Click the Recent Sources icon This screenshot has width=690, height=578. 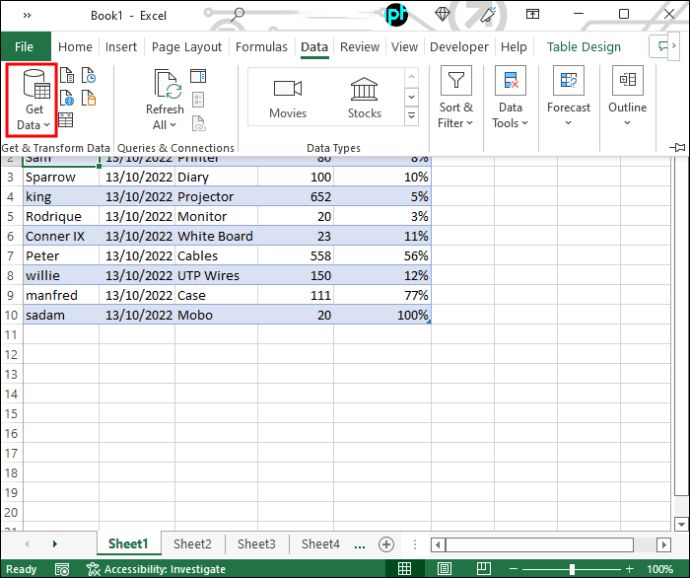(89, 76)
